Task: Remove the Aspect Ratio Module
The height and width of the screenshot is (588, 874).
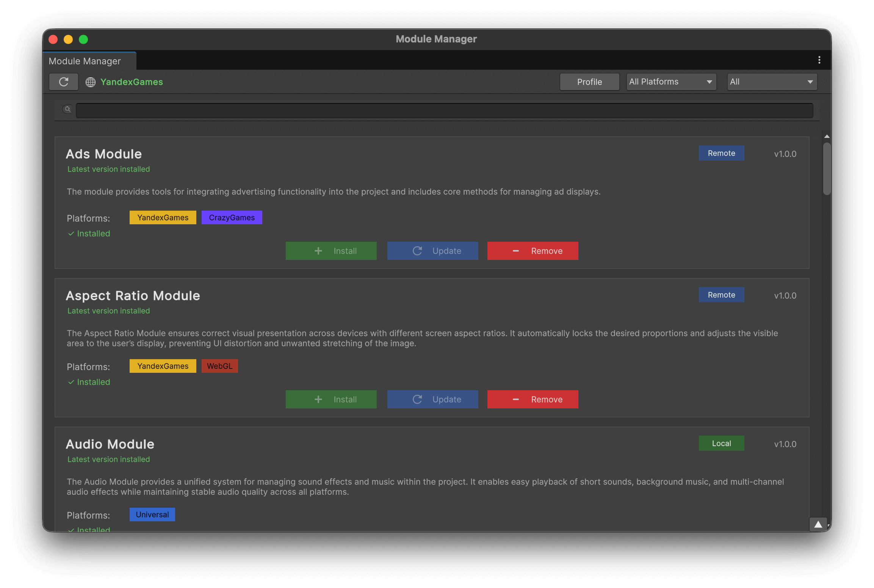Action: click(533, 399)
